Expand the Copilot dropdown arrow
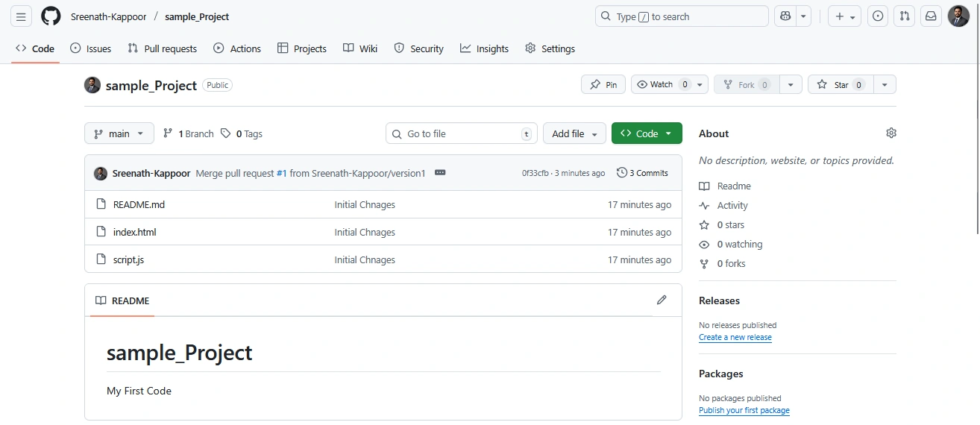This screenshot has height=425, width=980. coord(804,16)
